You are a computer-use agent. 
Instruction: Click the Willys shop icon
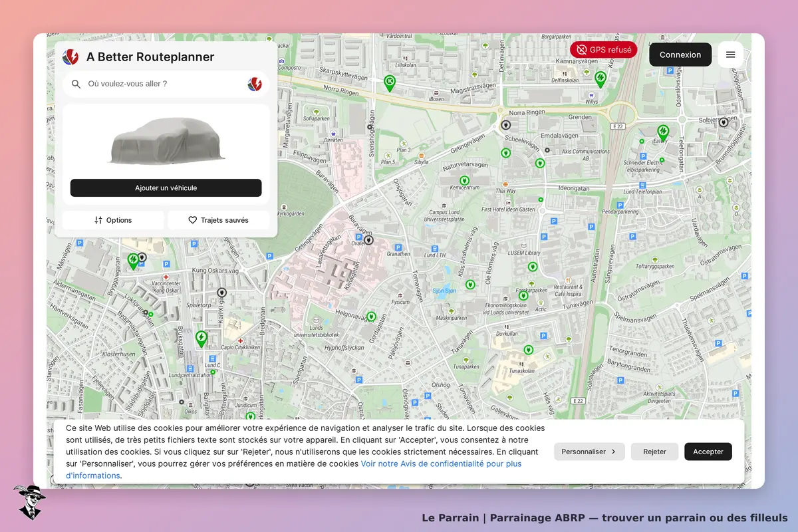(x=592, y=94)
